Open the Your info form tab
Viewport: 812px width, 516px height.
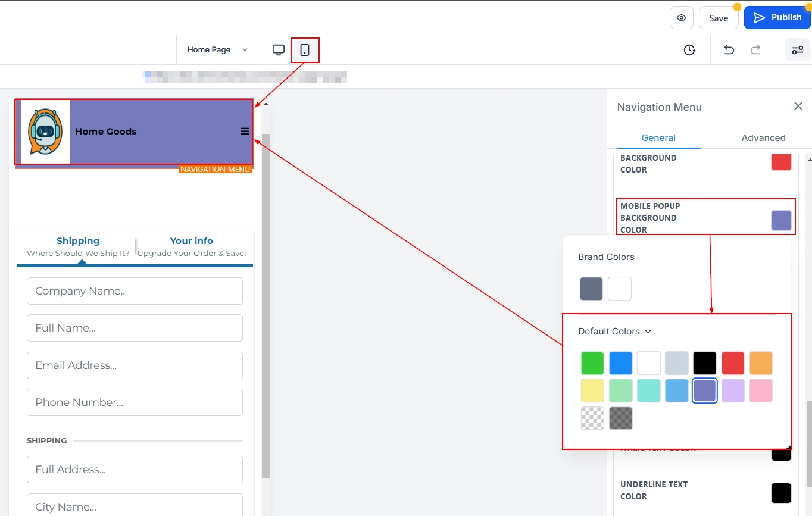click(x=191, y=246)
